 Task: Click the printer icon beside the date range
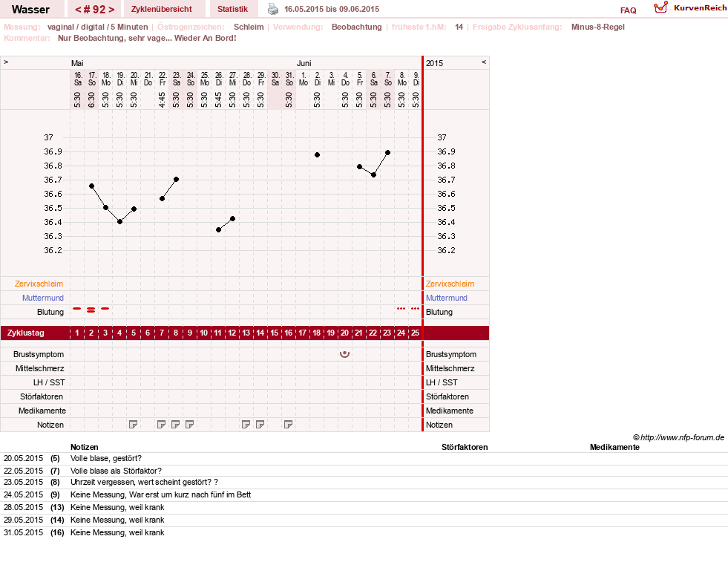pyautogui.click(x=273, y=9)
